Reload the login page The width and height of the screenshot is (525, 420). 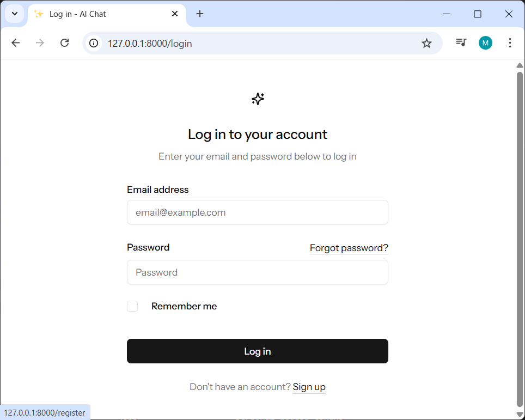pyautogui.click(x=64, y=43)
